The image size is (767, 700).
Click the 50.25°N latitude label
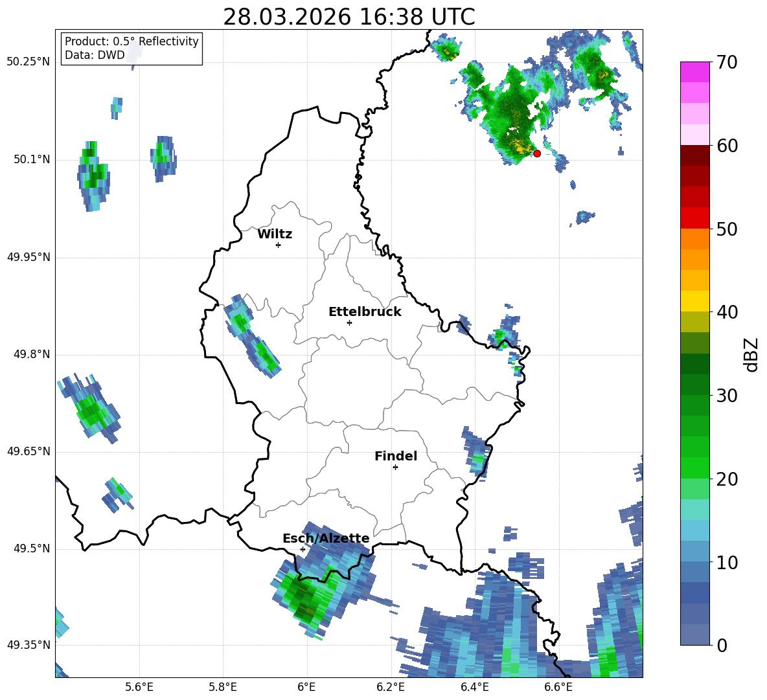click(28, 62)
